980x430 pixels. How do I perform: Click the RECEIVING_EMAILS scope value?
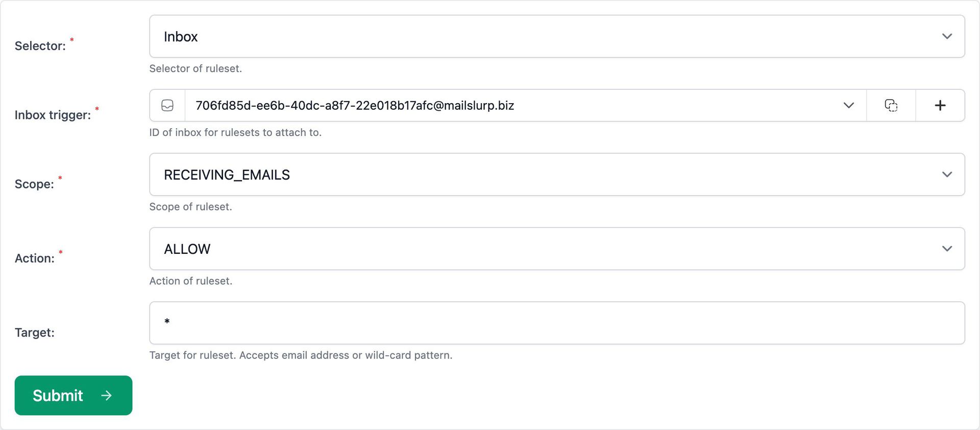tap(227, 175)
